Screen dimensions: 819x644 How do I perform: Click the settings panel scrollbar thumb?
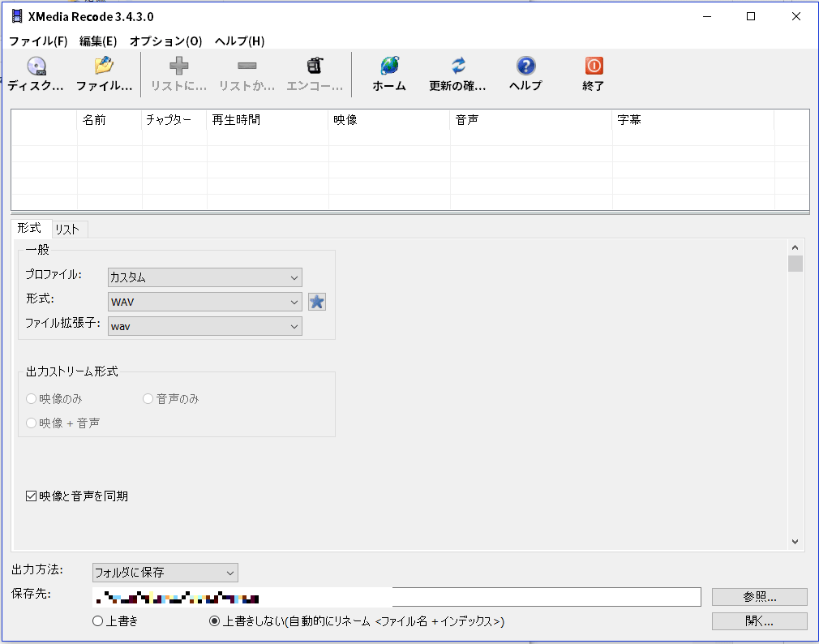795,264
